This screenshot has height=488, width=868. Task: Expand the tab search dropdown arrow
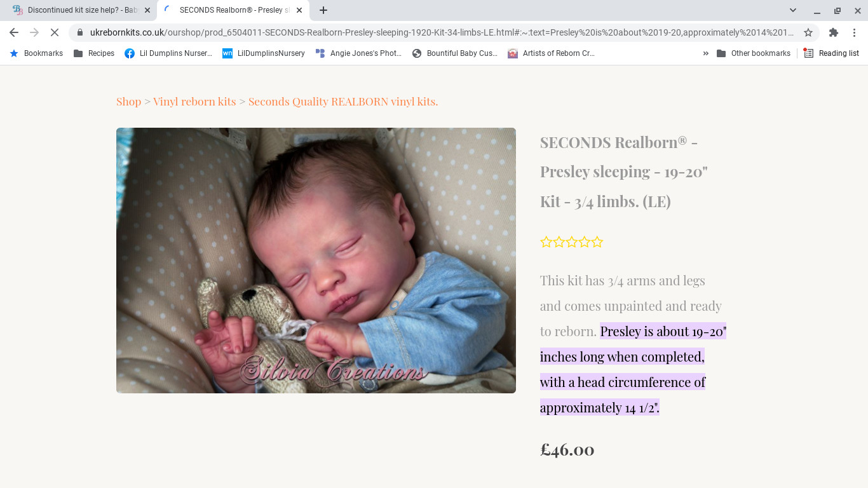pos(793,10)
